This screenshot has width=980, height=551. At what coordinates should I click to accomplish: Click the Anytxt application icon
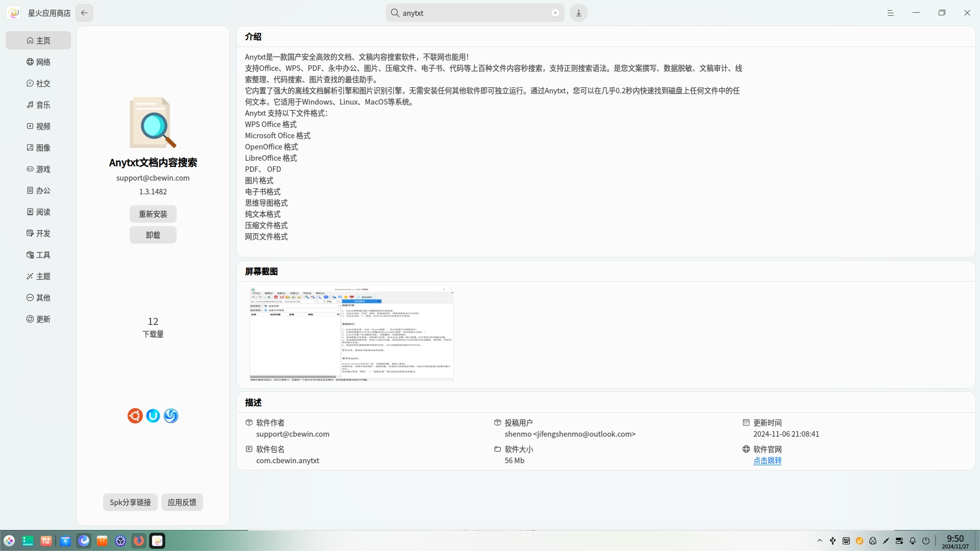click(153, 122)
